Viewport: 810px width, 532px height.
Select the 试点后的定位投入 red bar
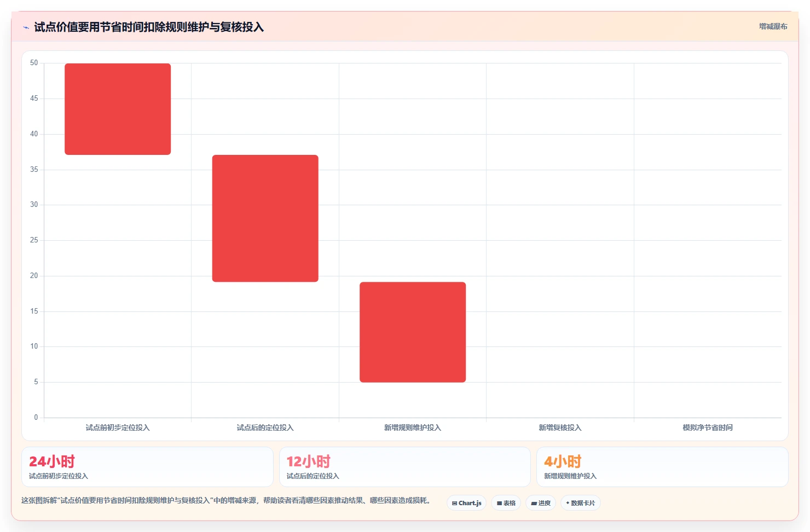[265, 218]
